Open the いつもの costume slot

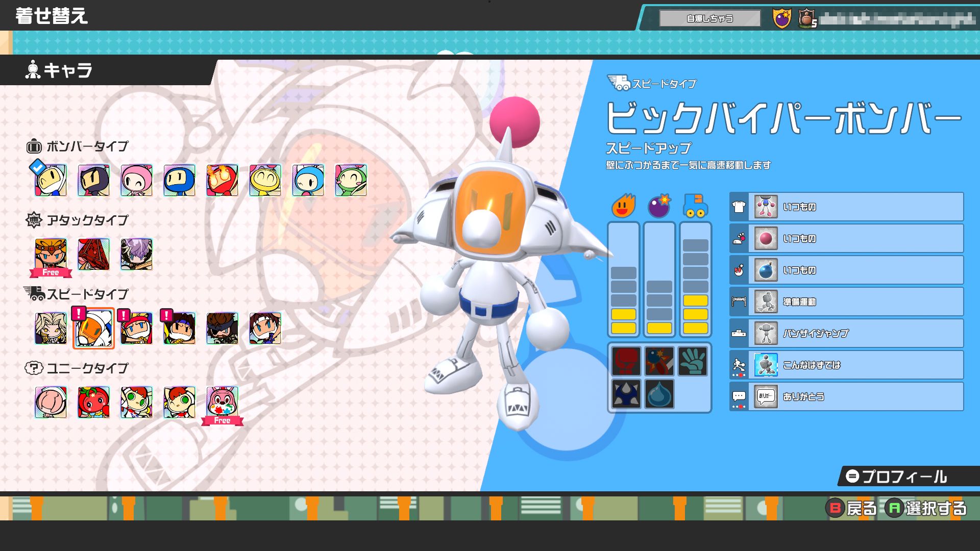click(846, 207)
